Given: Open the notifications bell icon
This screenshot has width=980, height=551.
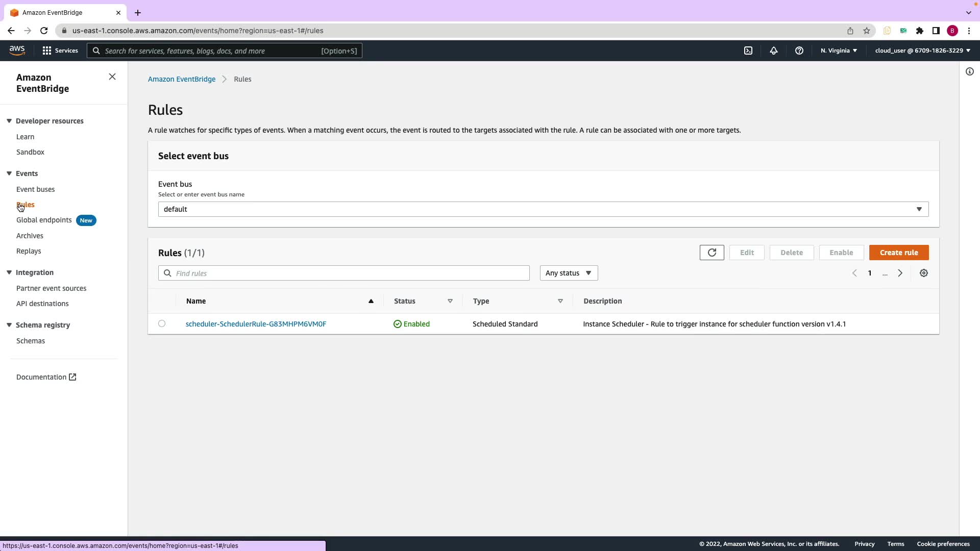Looking at the screenshot, I should (773, 51).
